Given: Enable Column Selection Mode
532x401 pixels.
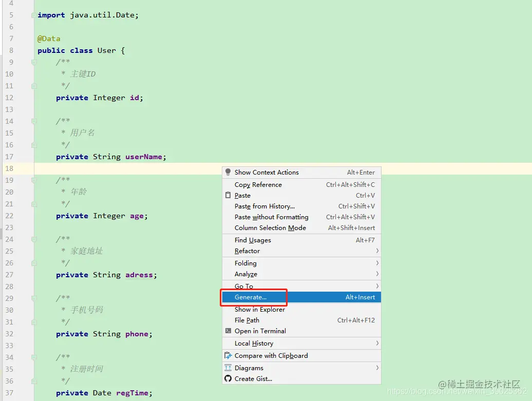Looking at the screenshot, I should (301, 228).
